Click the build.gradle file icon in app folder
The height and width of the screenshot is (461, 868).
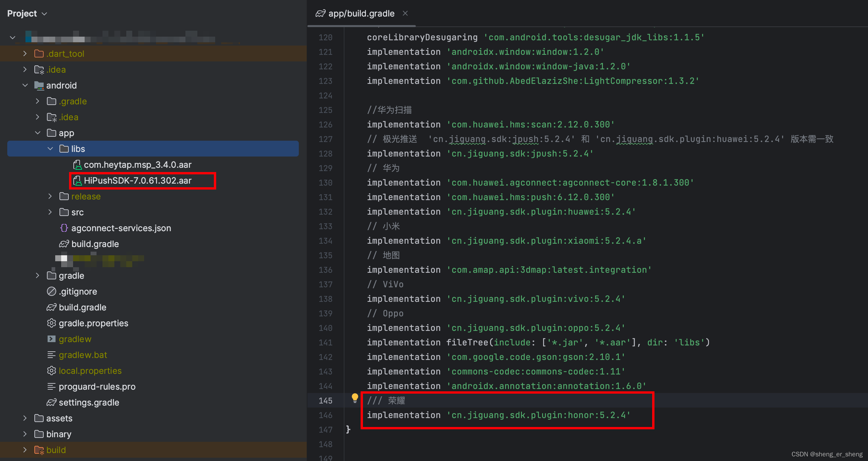click(64, 243)
